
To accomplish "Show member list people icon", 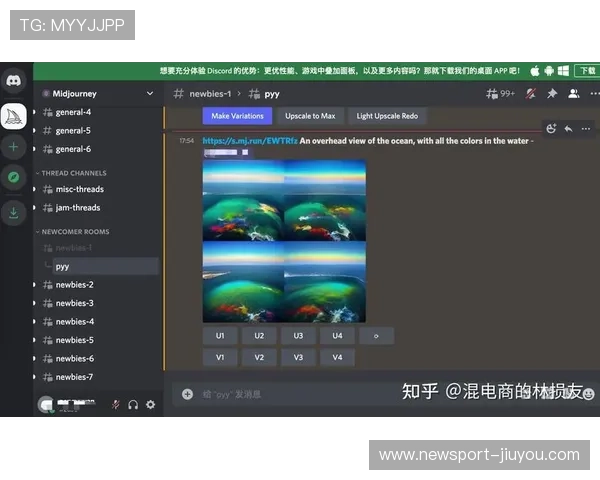I will (573, 94).
